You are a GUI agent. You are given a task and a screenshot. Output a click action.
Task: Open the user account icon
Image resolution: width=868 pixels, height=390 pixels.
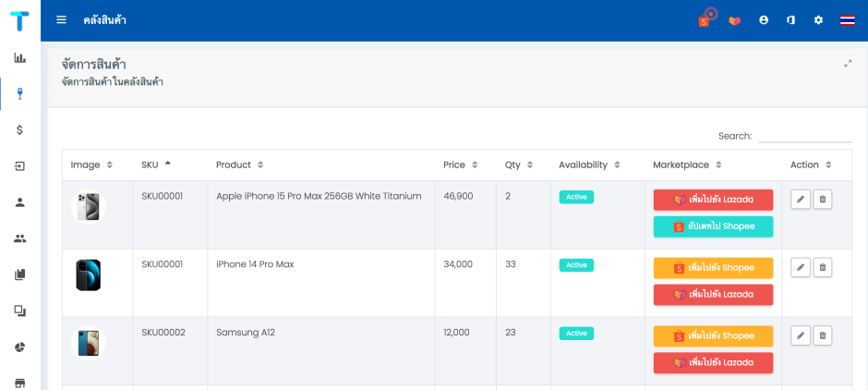point(764,20)
